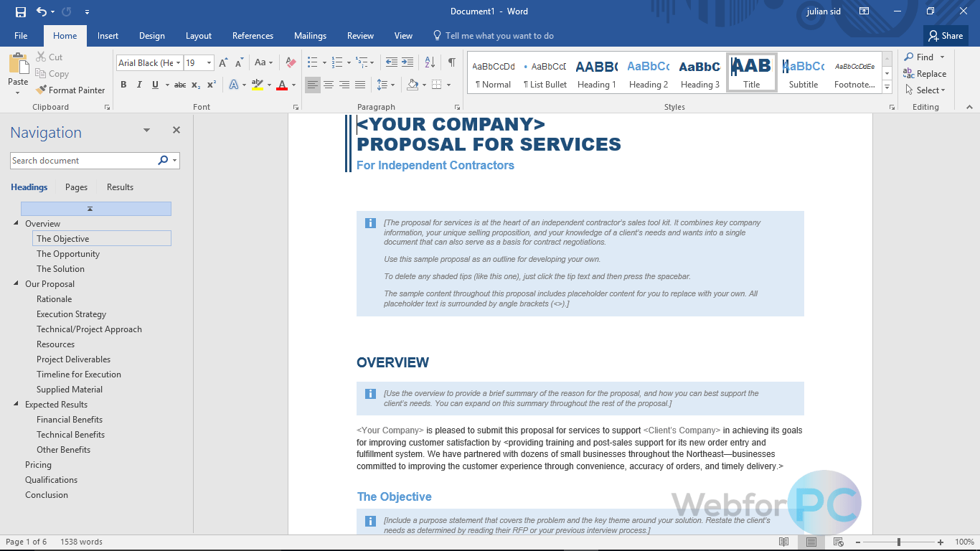The height and width of the screenshot is (551, 980).
Task: Decrease font size with shrink icon
Action: point(240,62)
